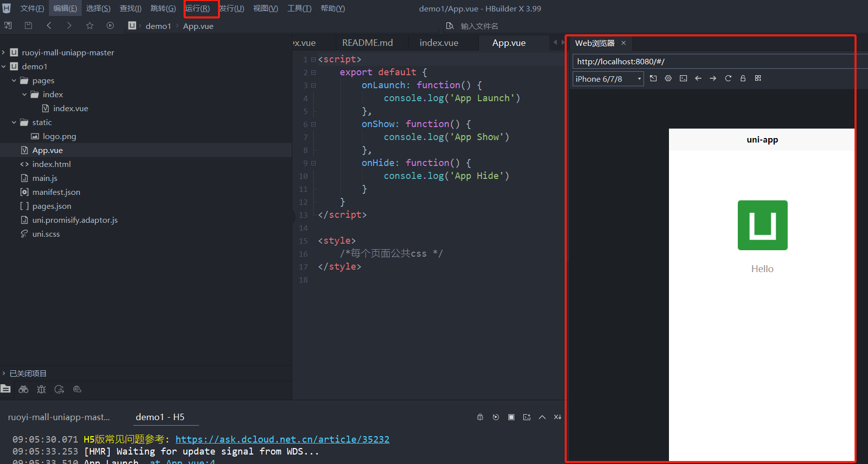Open uni.scss in the file tree
The height and width of the screenshot is (464, 868).
pos(46,234)
